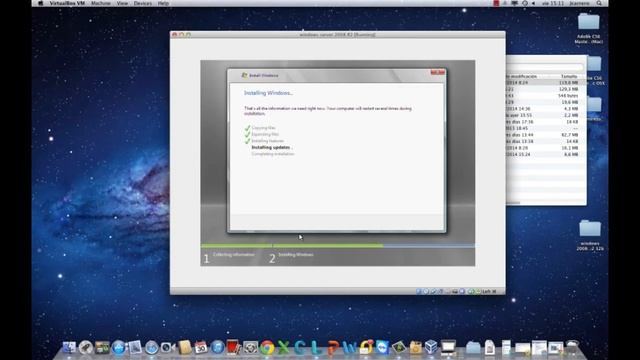The height and width of the screenshot is (360, 640).
Task: Select the Finder row sized 82,7 MB
Action: tap(547, 135)
